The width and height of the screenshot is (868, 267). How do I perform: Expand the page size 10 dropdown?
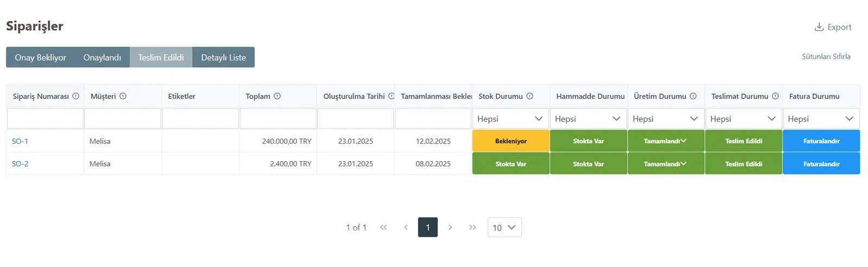click(x=505, y=227)
